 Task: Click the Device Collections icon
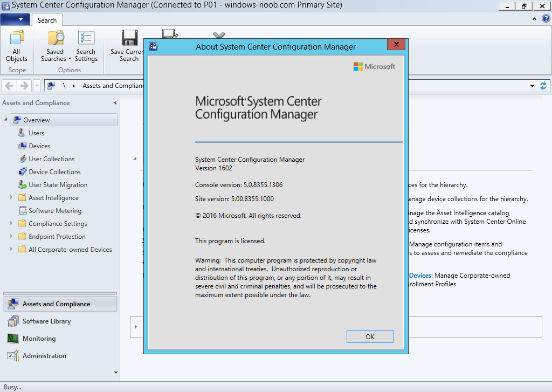(23, 171)
